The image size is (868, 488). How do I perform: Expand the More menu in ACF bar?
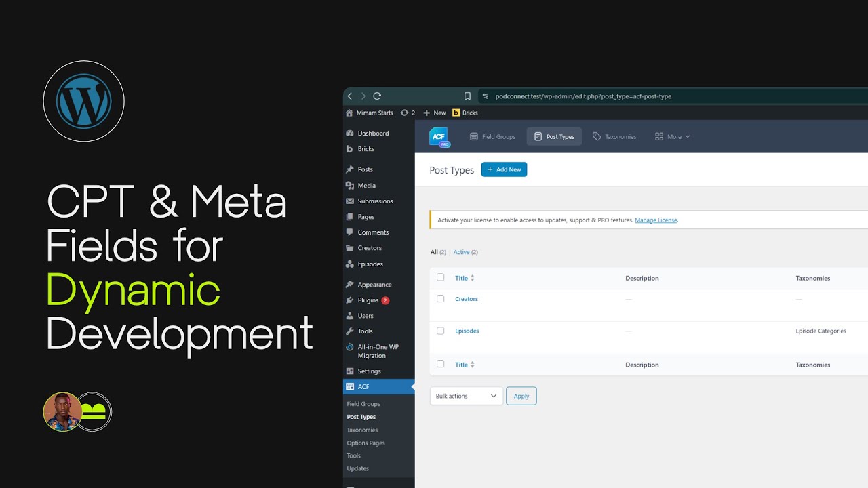673,137
